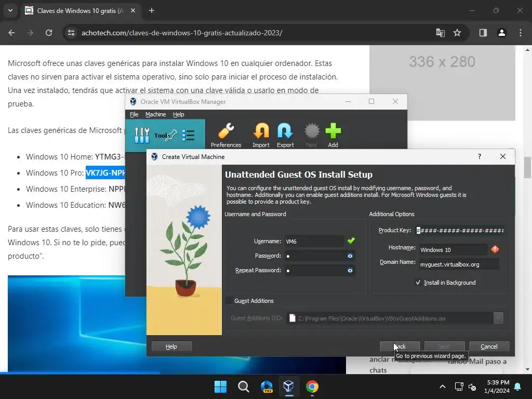Open Chrome three-dot menu
The height and width of the screenshot is (399, 532).
521,33
